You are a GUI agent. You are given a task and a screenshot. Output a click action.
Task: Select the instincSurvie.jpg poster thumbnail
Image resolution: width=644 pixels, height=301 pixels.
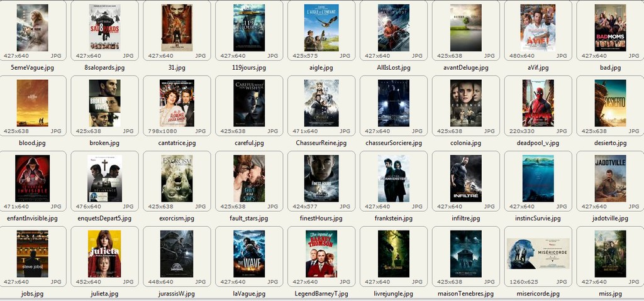tap(538, 178)
